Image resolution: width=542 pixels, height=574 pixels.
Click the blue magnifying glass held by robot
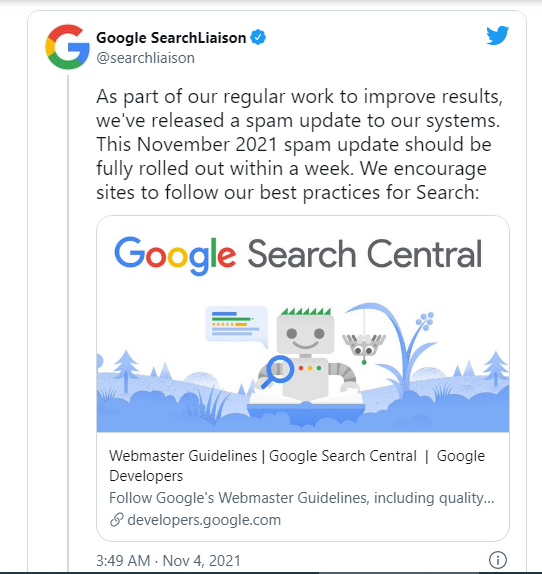click(277, 372)
